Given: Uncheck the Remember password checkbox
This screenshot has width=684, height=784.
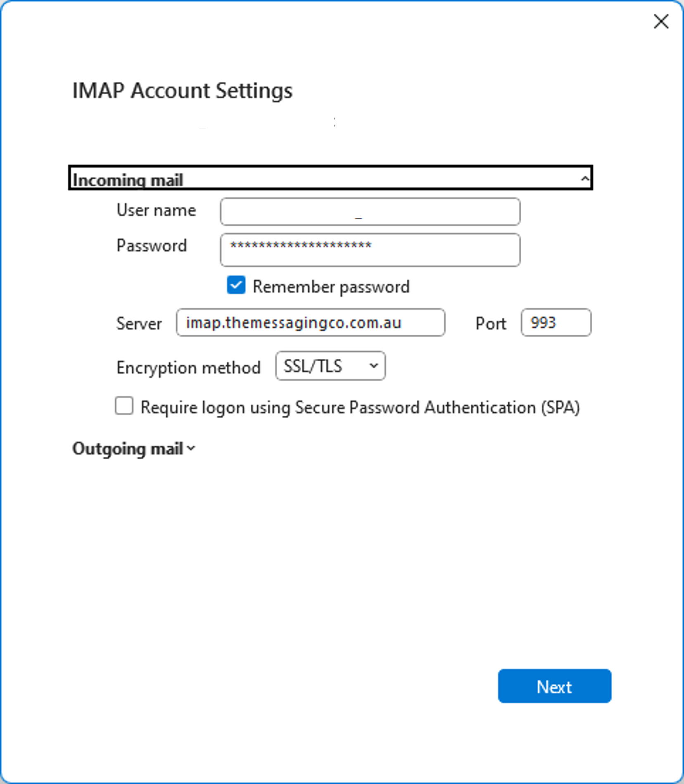Looking at the screenshot, I should pos(236,286).
